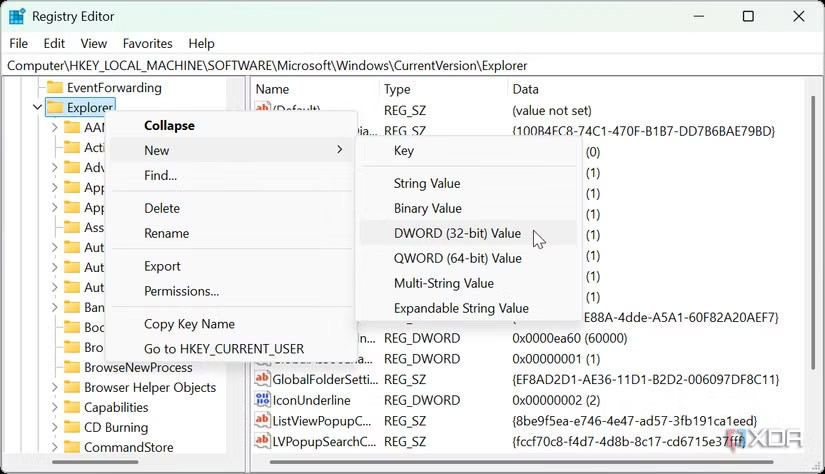Click the ListViewPopupC string value icon
The height and width of the screenshot is (474, 825).
(x=263, y=421)
